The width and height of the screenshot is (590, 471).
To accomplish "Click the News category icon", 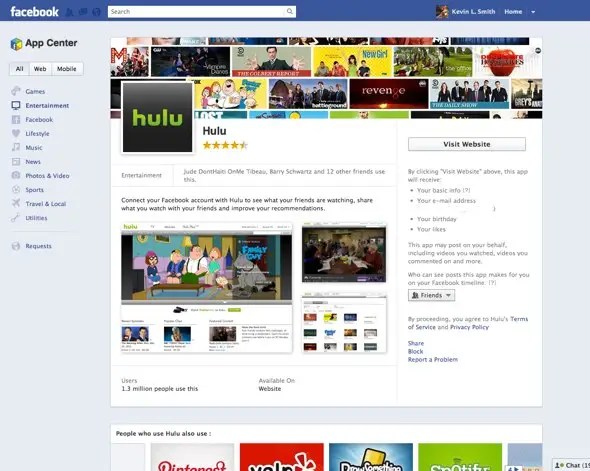I will point(16,161).
